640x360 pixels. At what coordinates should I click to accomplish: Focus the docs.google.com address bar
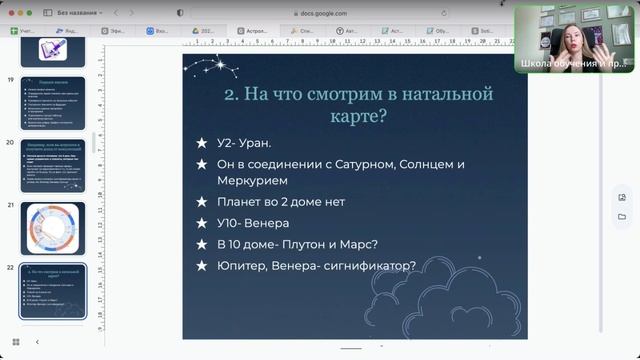tap(320, 13)
